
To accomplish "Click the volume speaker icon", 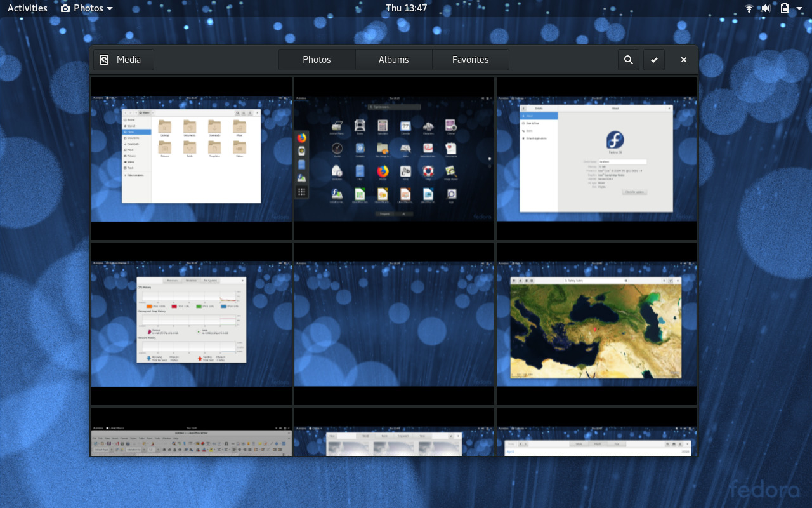I will point(766,8).
